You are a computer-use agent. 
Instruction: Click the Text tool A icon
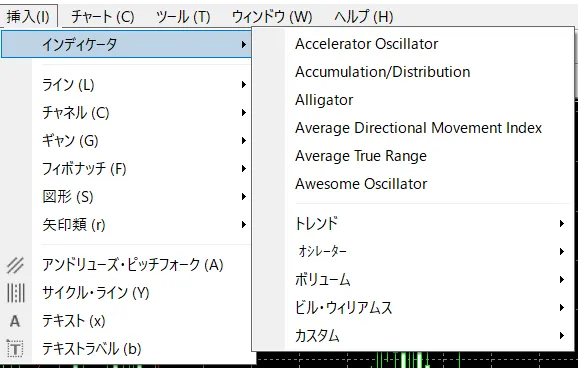click(15, 321)
